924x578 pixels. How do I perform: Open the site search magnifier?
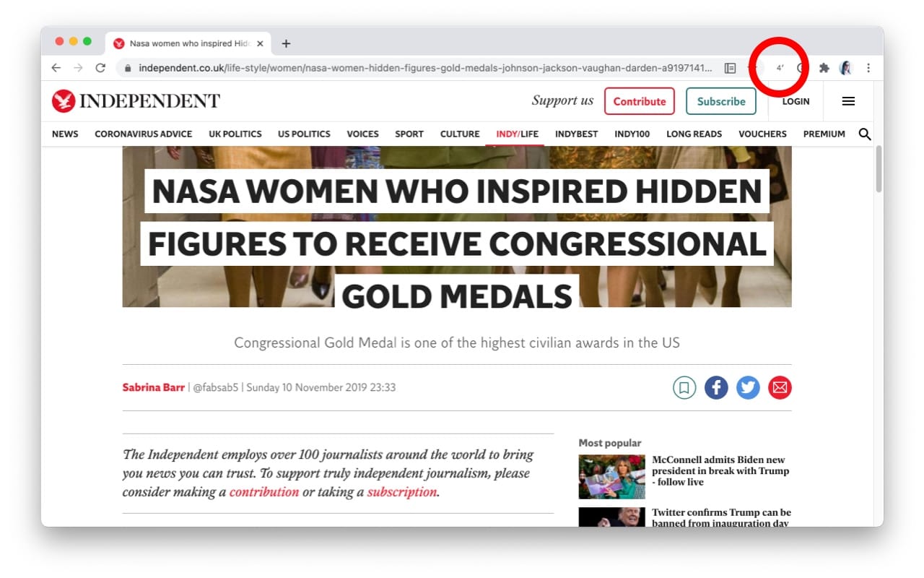click(864, 134)
